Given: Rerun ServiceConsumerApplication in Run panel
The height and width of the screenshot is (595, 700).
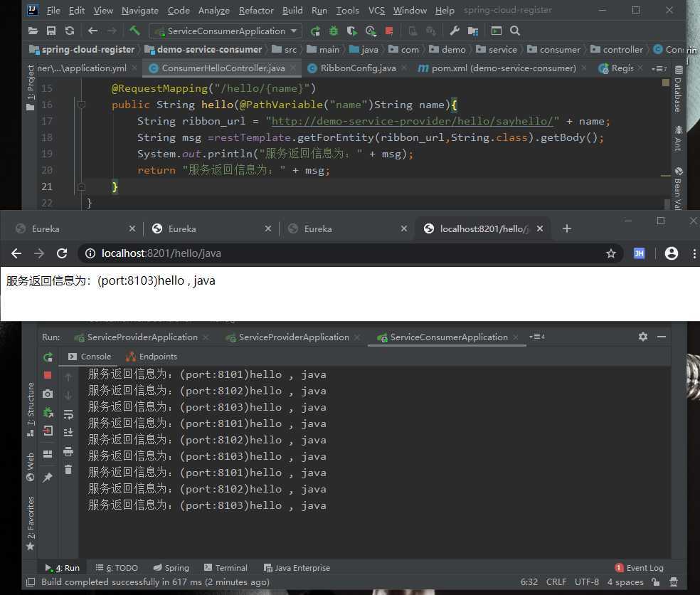Looking at the screenshot, I should click(x=48, y=357).
